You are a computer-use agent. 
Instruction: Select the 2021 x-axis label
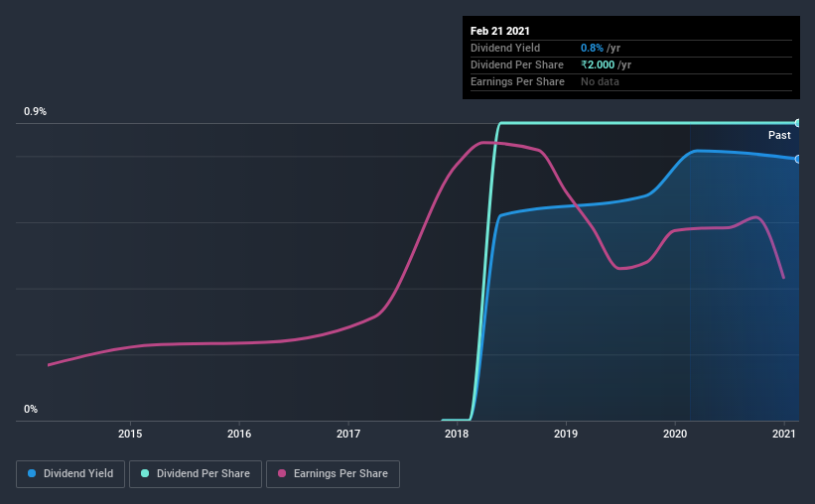pyautogui.click(x=784, y=434)
